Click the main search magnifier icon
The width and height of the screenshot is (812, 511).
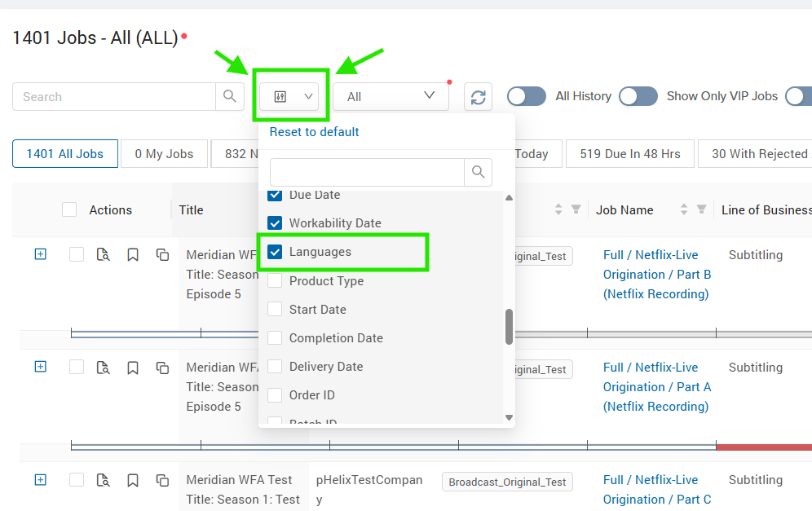(x=229, y=96)
